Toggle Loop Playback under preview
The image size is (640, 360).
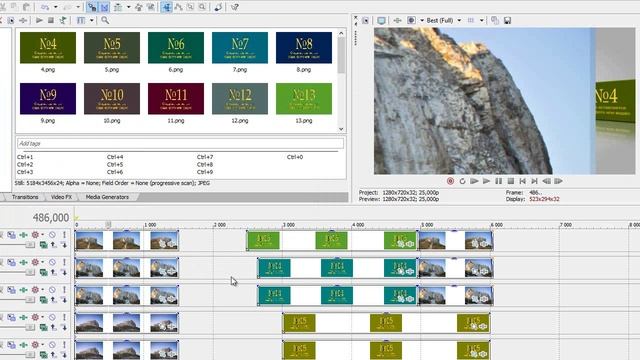click(x=462, y=181)
